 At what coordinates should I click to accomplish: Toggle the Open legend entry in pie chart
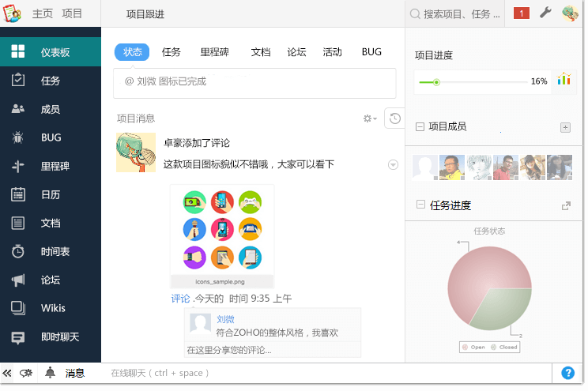pos(473,347)
